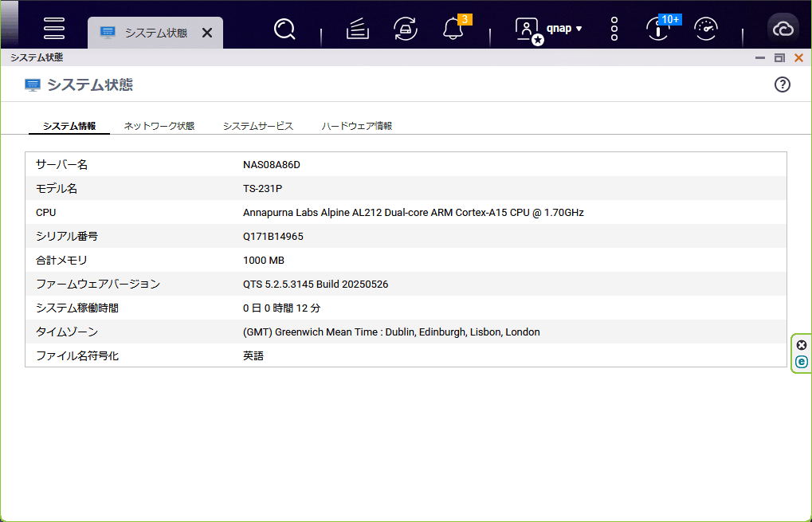
Task: Click total memory value 1000 MB
Action: pyautogui.click(x=264, y=261)
